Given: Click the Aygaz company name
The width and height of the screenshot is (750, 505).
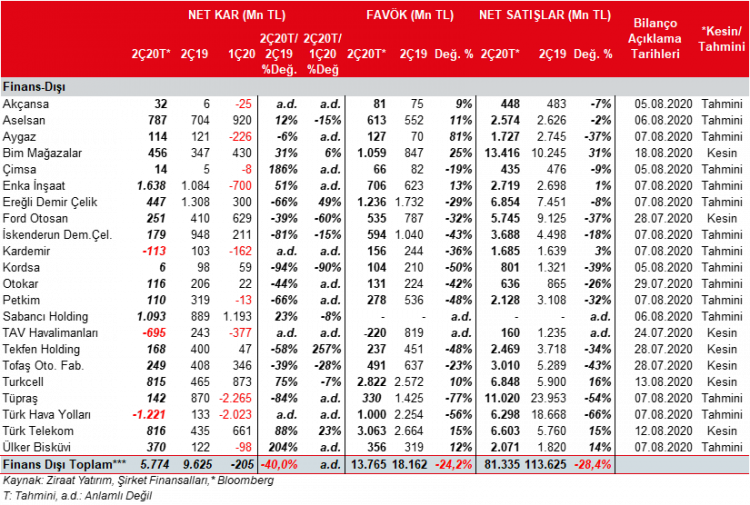Looking at the screenshot, I should [x=19, y=137].
